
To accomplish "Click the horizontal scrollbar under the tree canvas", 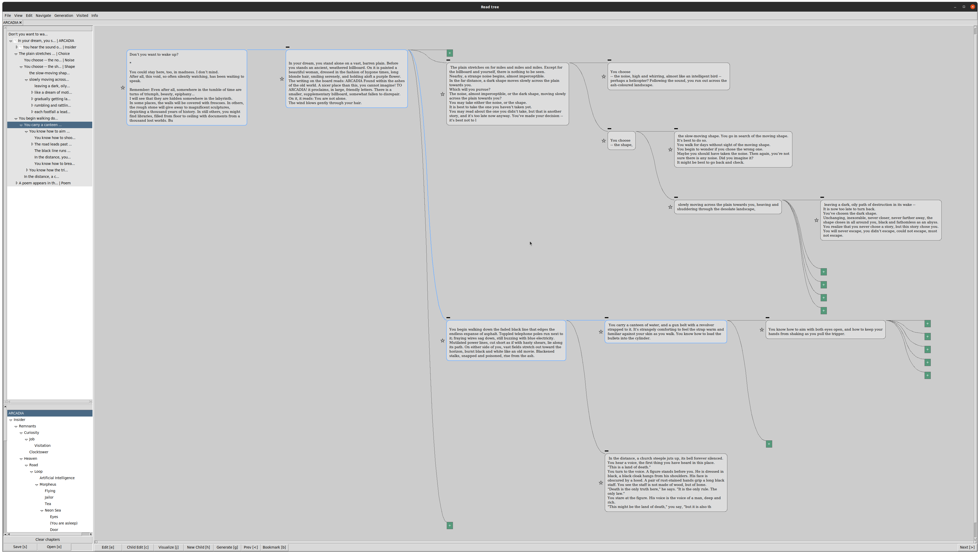I will 533,542.
